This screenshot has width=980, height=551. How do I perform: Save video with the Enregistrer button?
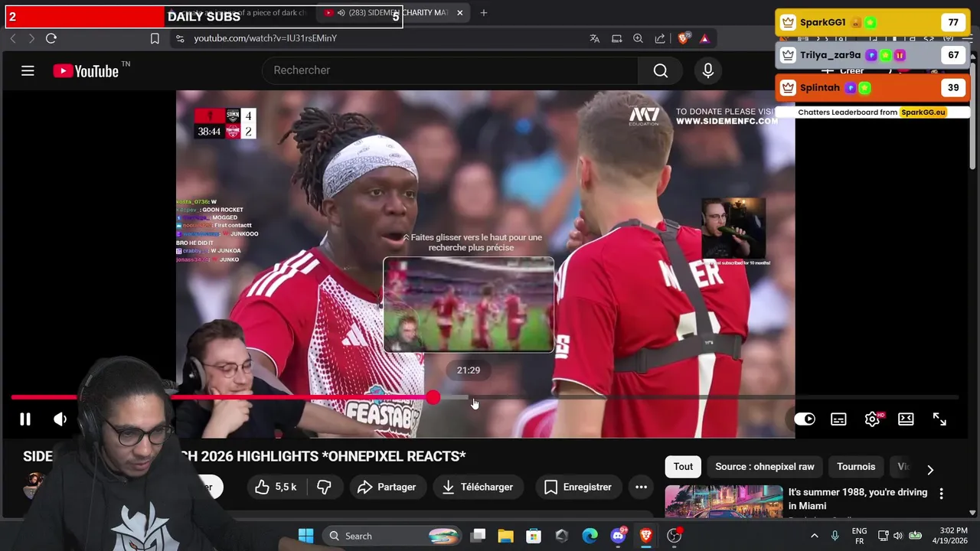click(578, 487)
